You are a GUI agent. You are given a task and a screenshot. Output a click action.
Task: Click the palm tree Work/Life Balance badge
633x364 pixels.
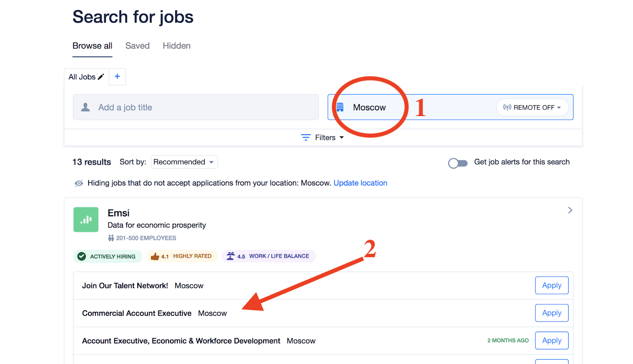(269, 256)
